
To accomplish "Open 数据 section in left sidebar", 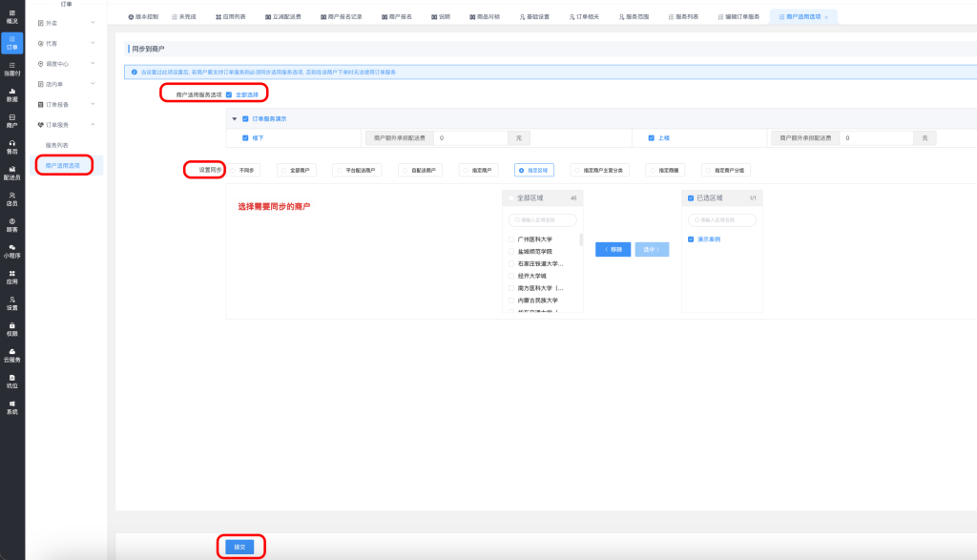I will point(12,95).
